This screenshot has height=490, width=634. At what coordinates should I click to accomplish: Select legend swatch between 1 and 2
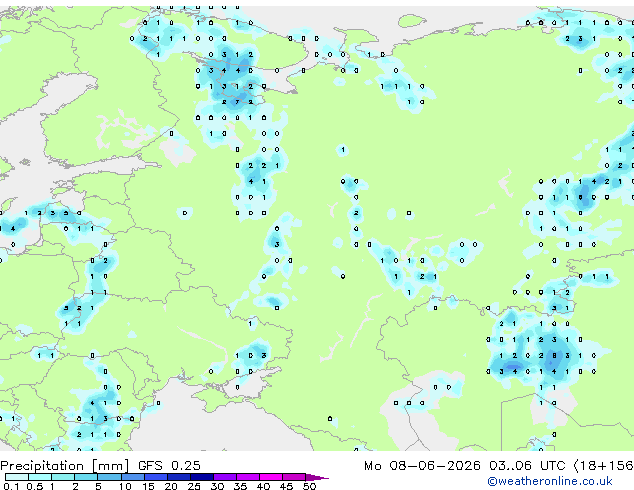click(63, 477)
